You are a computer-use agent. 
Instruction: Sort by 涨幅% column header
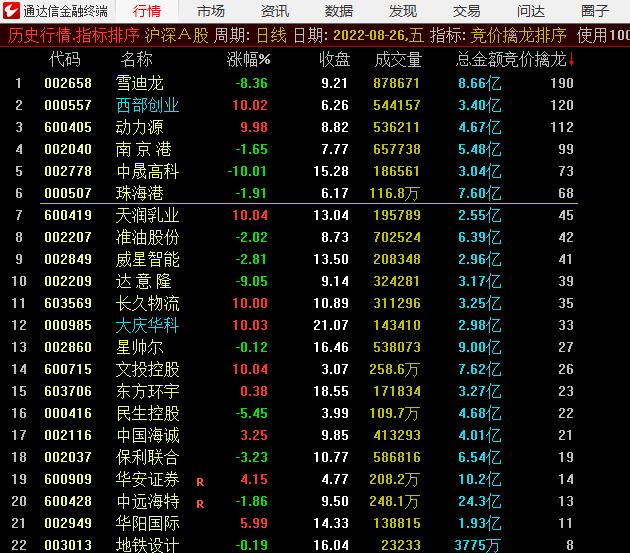click(x=248, y=59)
